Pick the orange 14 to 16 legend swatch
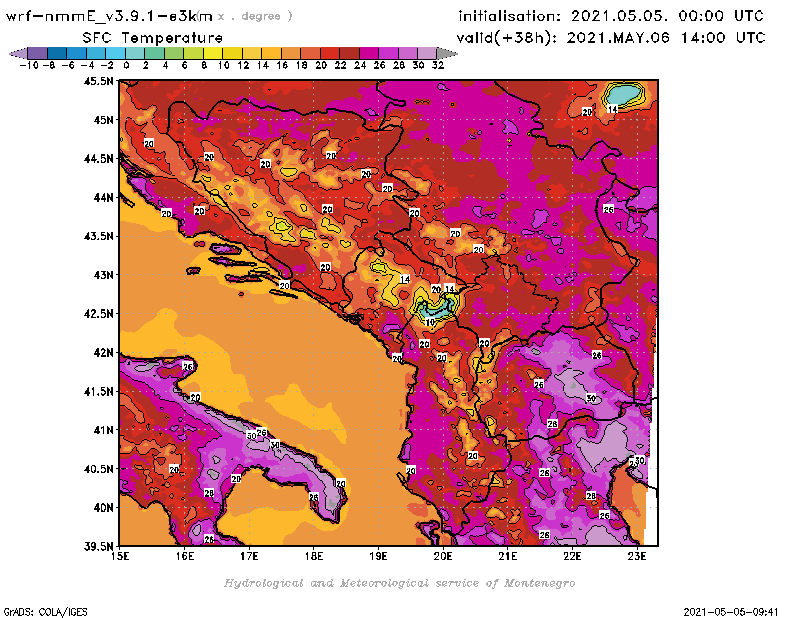 [271, 54]
